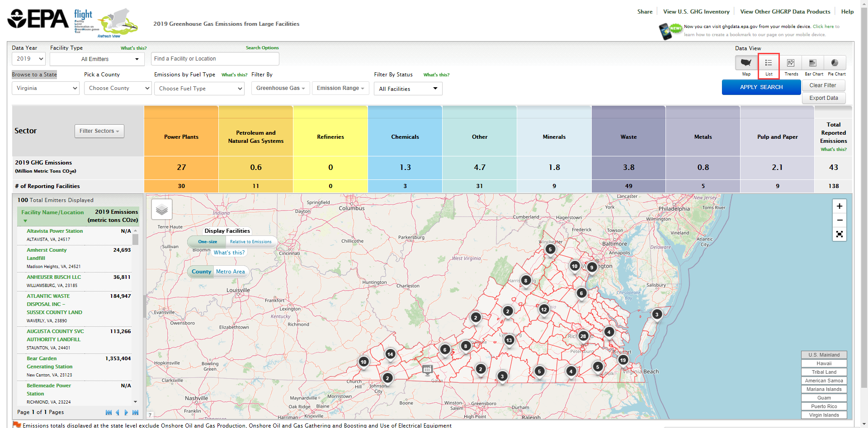
Task: Open Search Options link
Action: point(262,48)
